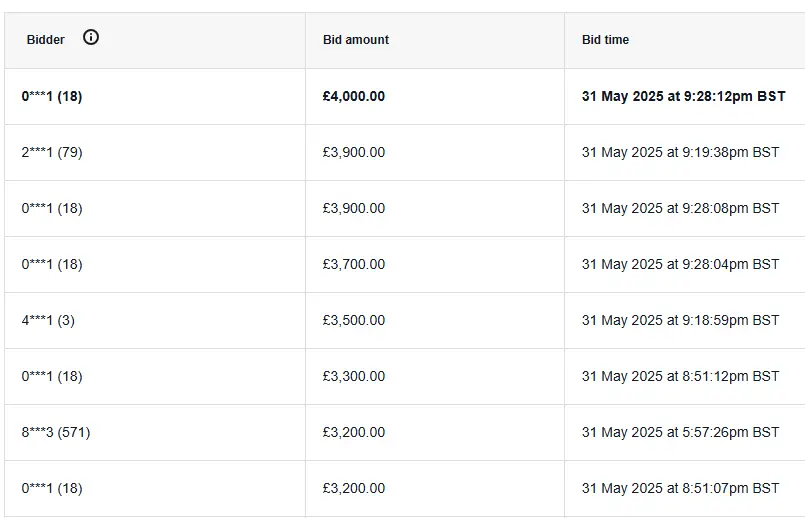Screen dimensions: 805x518
Task: Click the 8:51:12pm BST bid time
Action: point(680,377)
